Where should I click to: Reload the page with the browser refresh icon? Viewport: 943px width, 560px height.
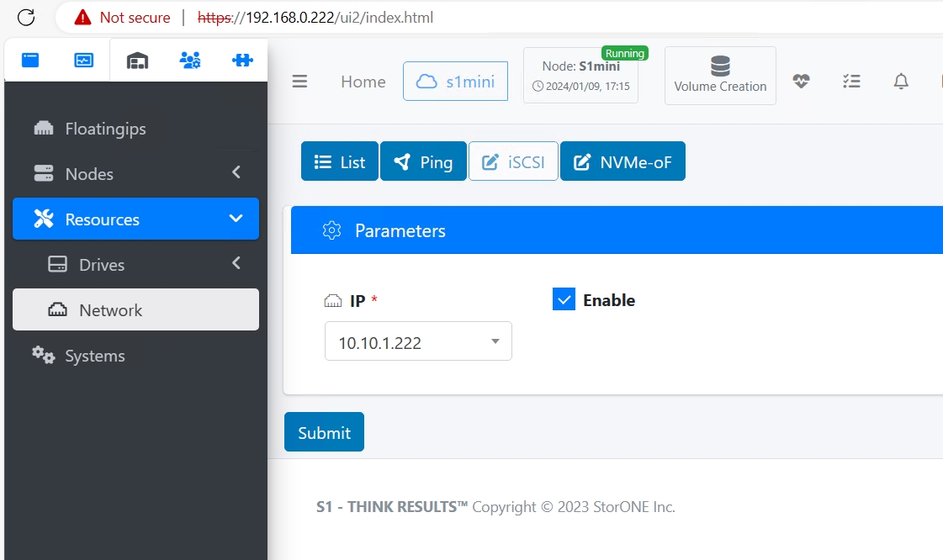26,18
